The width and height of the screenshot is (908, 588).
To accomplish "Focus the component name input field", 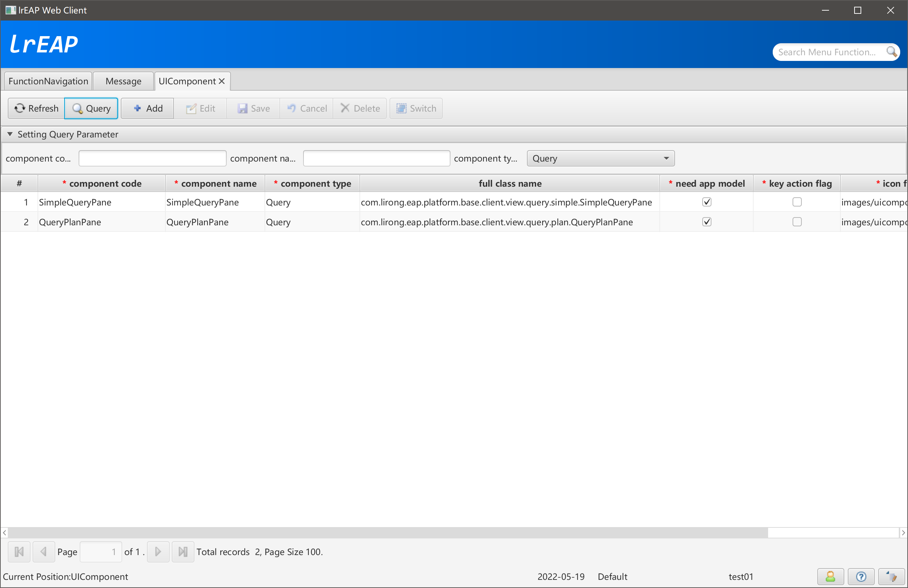I will [x=376, y=158].
